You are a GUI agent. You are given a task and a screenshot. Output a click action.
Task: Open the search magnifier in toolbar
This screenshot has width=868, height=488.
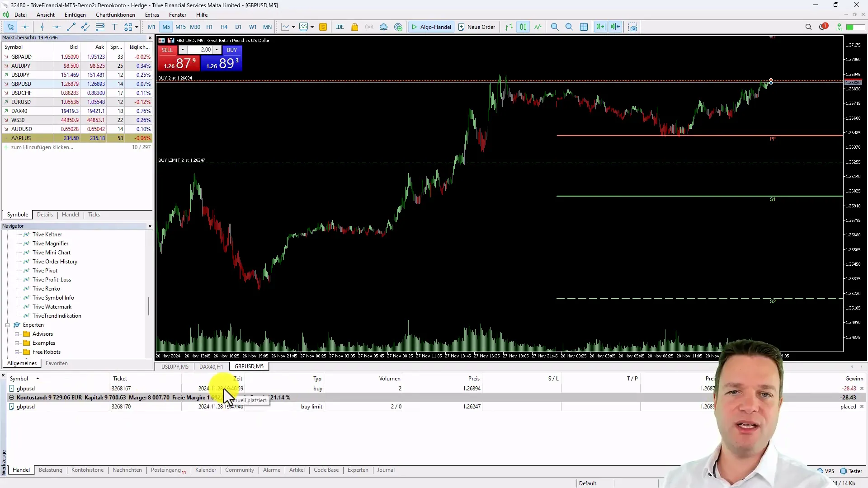click(808, 27)
